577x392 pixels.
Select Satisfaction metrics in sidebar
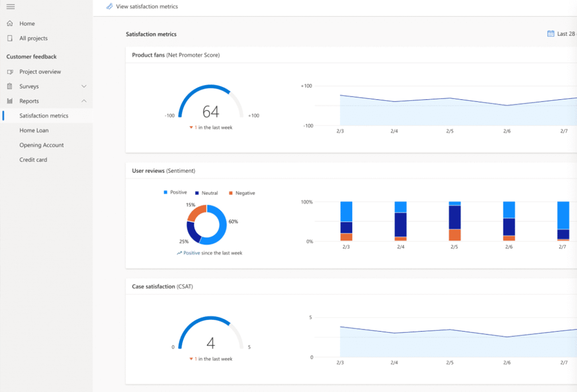click(44, 116)
